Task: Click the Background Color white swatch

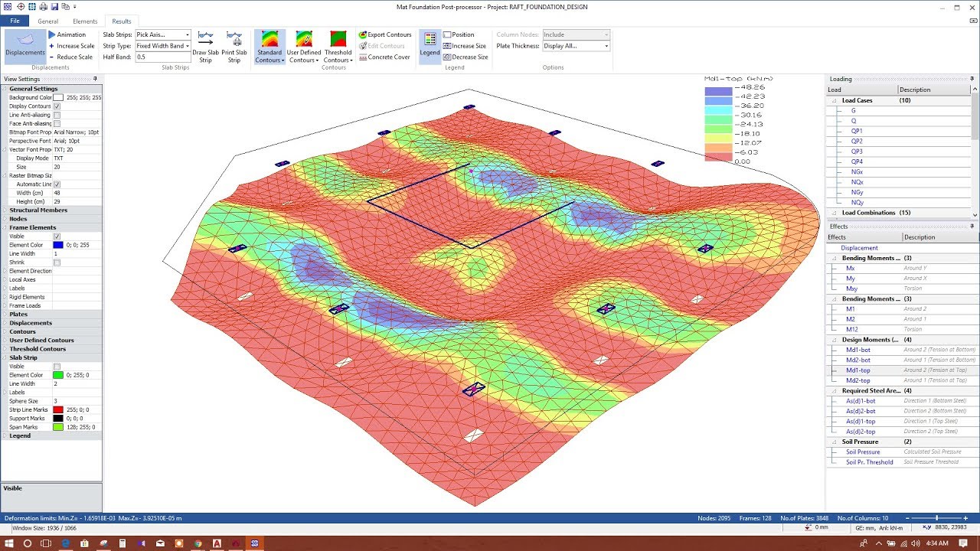Action: click(x=58, y=98)
